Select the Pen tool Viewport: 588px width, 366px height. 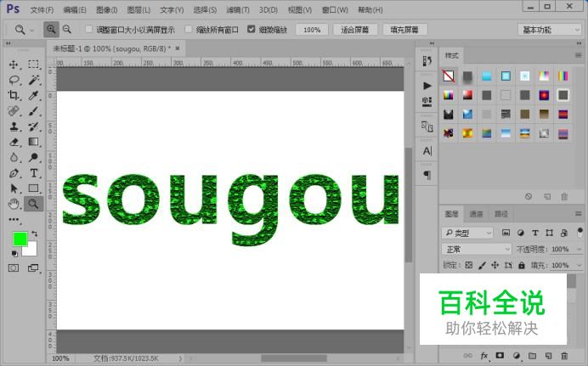point(14,173)
